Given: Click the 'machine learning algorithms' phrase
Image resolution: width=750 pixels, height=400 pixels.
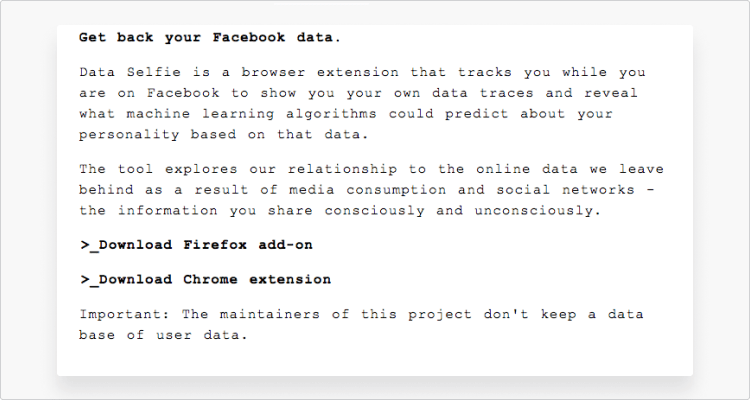Looking at the screenshot, I should 251,114.
